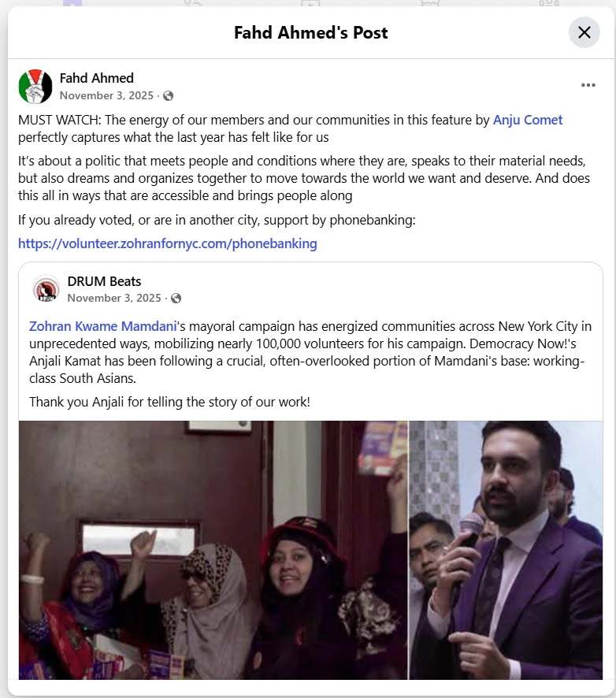
Task: Follow the Anju Comet tagged link
Action: pos(528,120)
